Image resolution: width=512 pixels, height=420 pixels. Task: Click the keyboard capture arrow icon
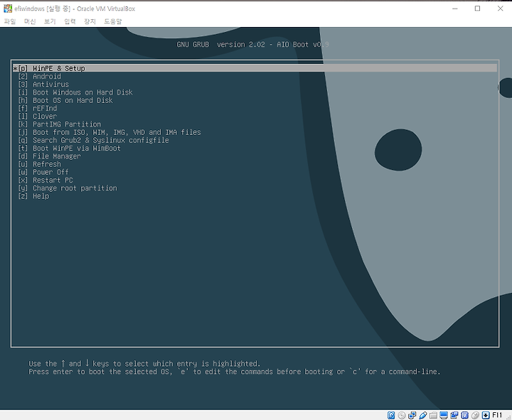tap(486, 415)
